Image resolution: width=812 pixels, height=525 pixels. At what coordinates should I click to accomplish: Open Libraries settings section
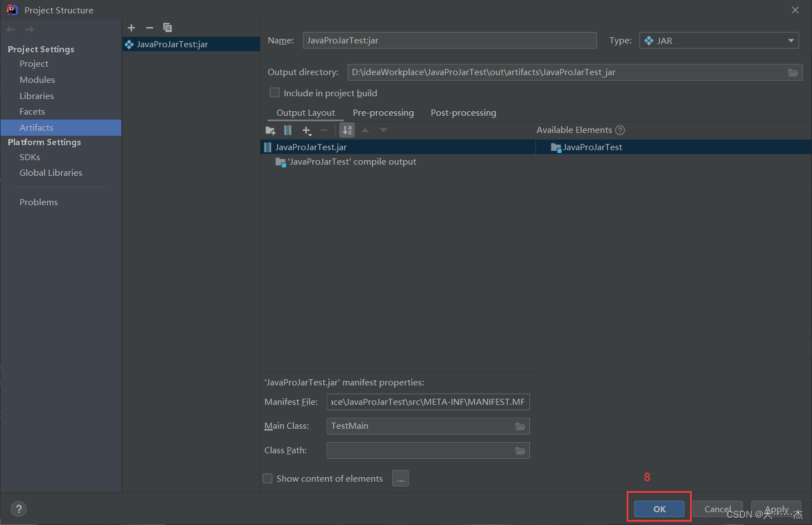[x=37, y=96]
